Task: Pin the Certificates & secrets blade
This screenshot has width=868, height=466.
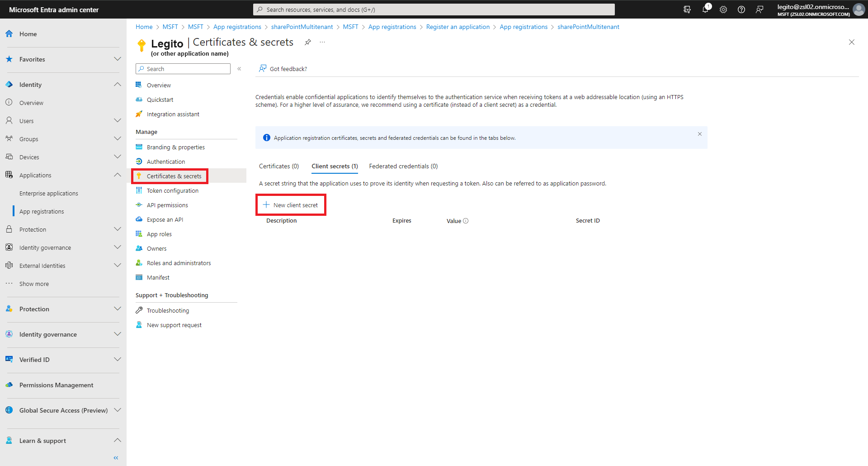Action: point(308,42)
